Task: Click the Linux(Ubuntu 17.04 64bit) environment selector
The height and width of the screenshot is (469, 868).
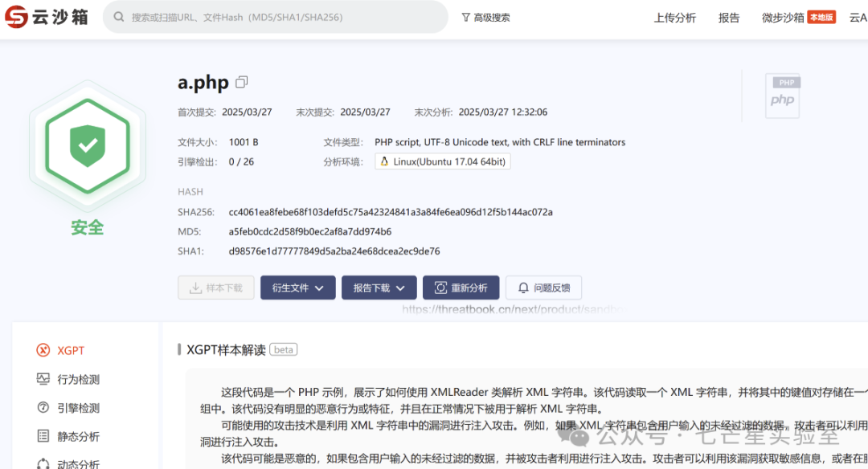Action: [442, 161]
